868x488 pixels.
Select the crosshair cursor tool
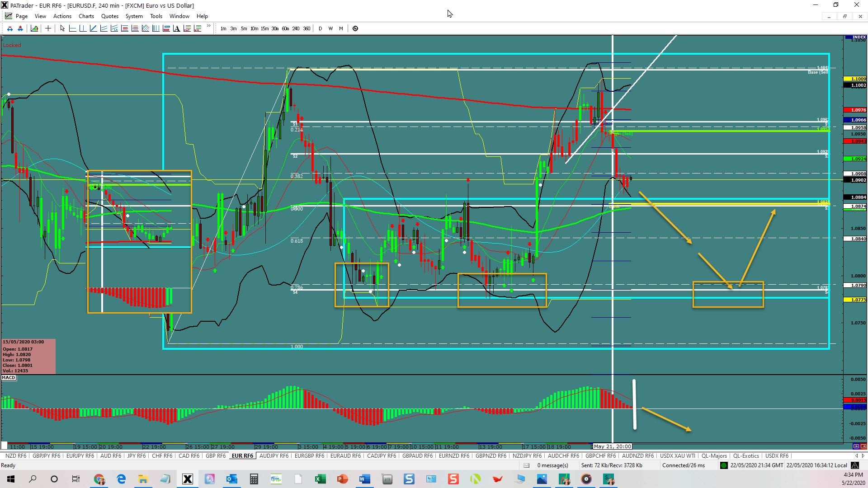click(x=48, y=28)
